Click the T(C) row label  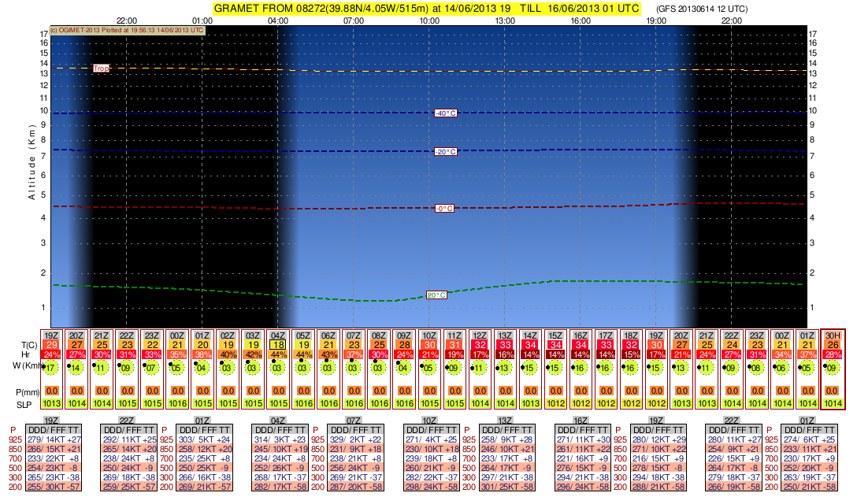[x=29, y=344]
